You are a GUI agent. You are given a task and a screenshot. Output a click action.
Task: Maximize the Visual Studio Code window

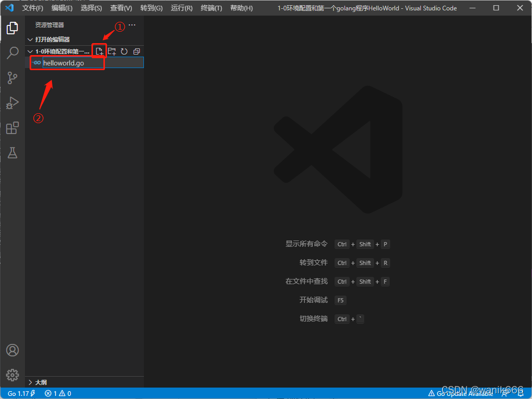tap(496, 8)
